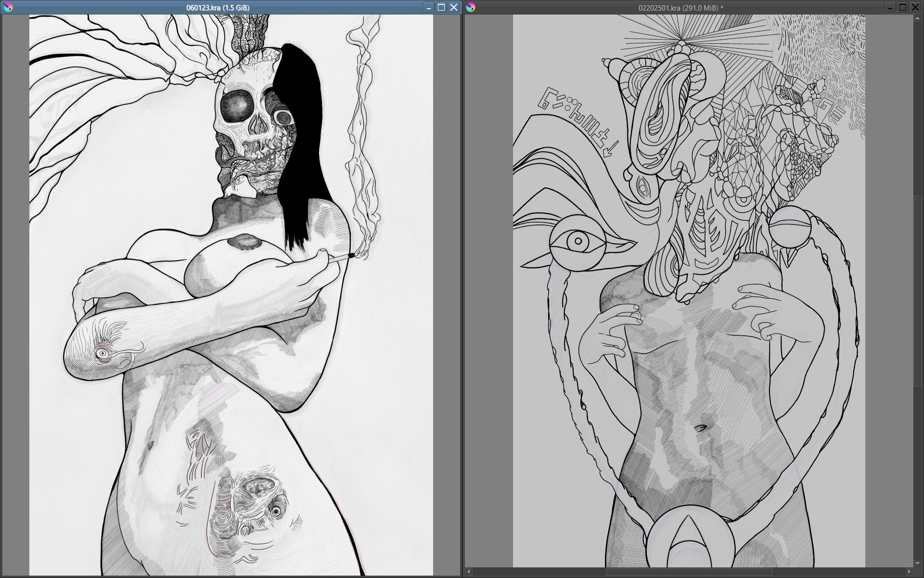
Task: Click the vertical scrollbar handle in right window
Action: click(x=918, y=289)
